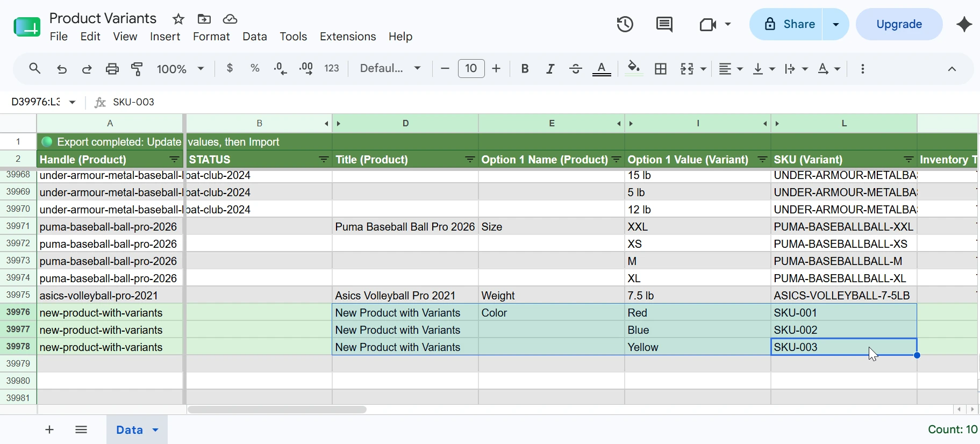Viewport: 980px width, 444px height.
Task: Undo the last action
Action: point(62,69)
